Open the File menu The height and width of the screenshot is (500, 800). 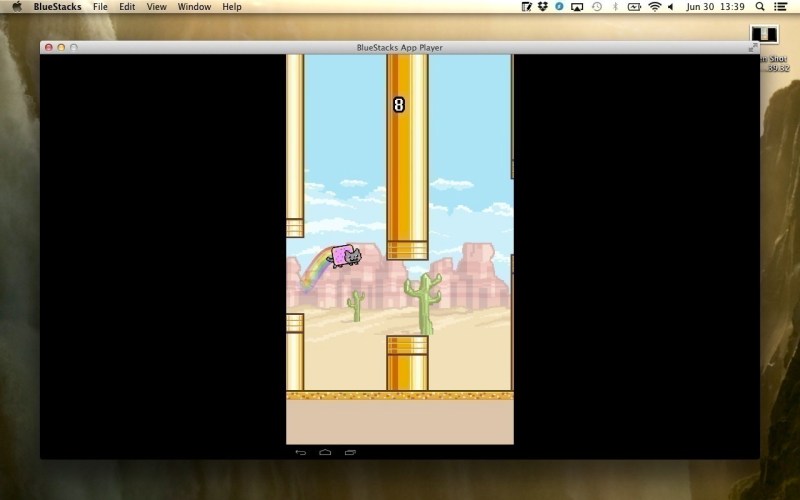pyautogui.click(x=100, y=7)
